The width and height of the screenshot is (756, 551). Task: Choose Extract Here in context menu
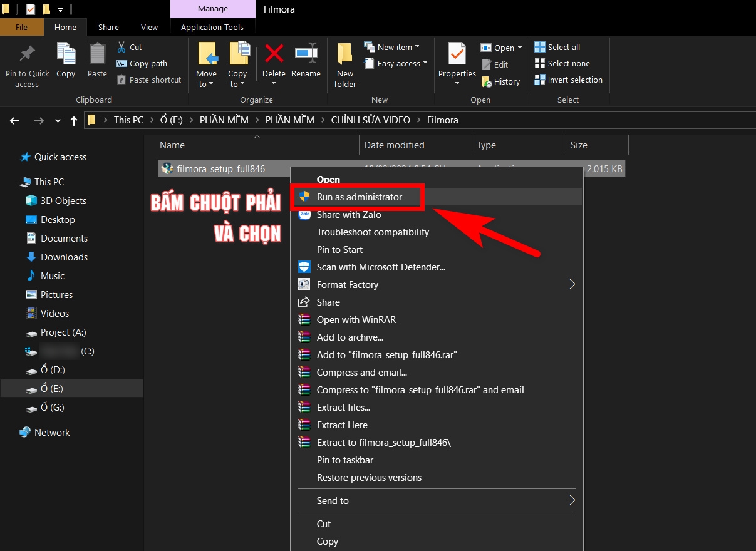pos(342,425)
